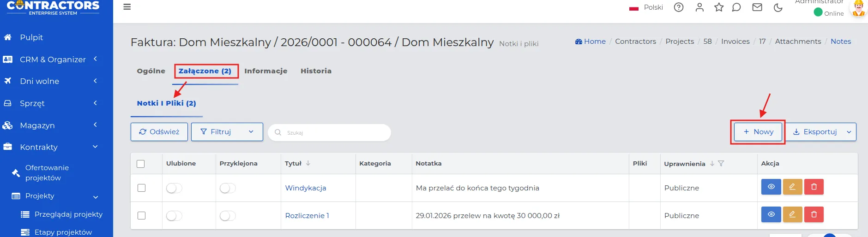868x237 pixels.
Task: Open the help question mark icon
Action: point(678,7)
